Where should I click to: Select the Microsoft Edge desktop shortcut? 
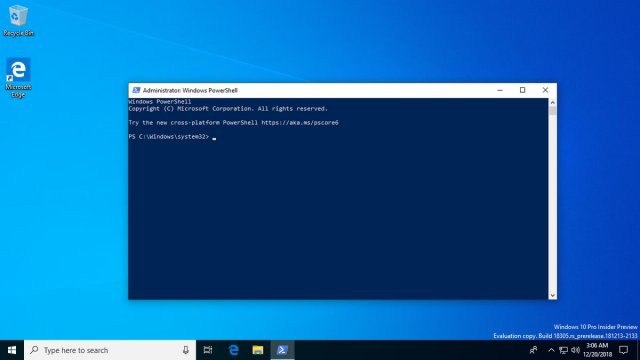coord(18,78)
